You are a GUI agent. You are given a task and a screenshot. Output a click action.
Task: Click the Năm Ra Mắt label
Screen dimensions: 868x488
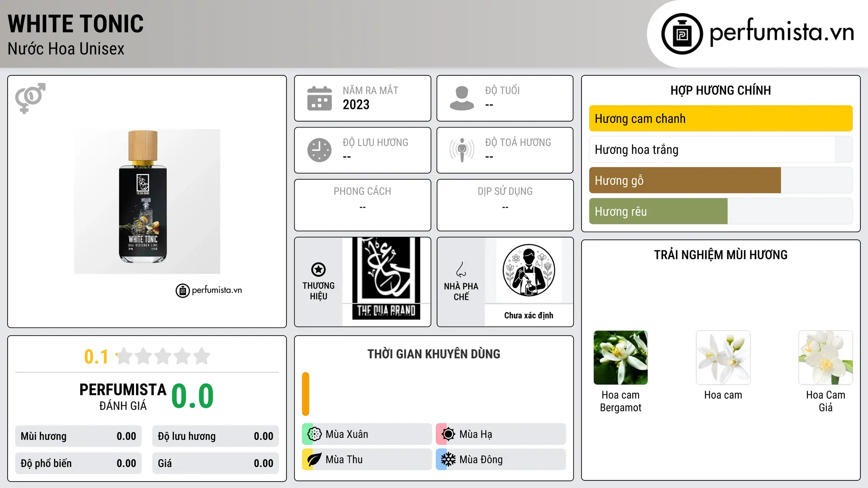point(370,91)
